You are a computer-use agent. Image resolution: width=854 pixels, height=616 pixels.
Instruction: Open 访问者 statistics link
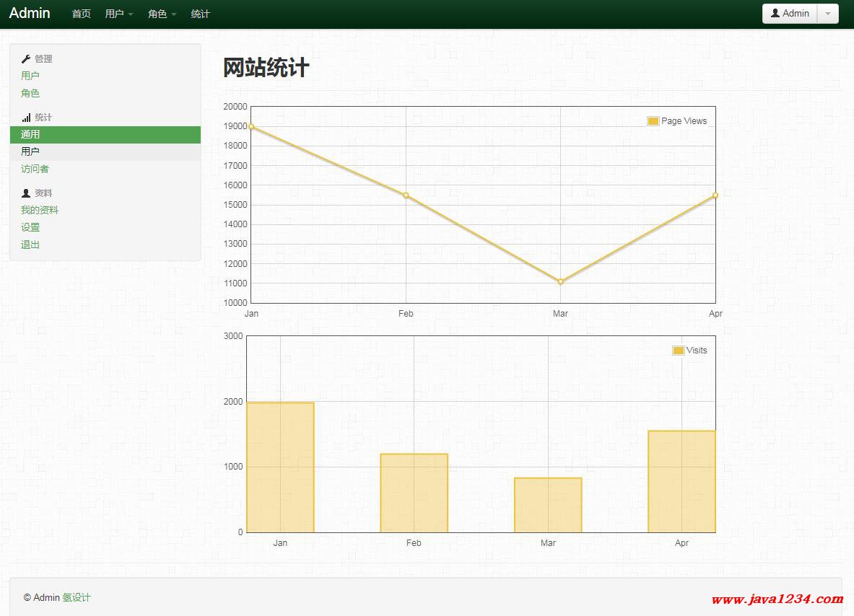tap(35, 169)
